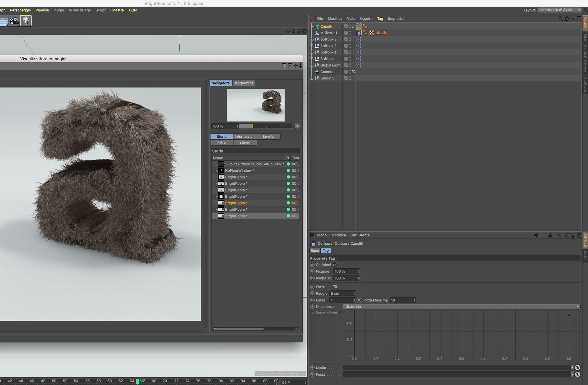Click the back arrow in Attributes panel
The image size is (588, 385).
tap(536, 235)
